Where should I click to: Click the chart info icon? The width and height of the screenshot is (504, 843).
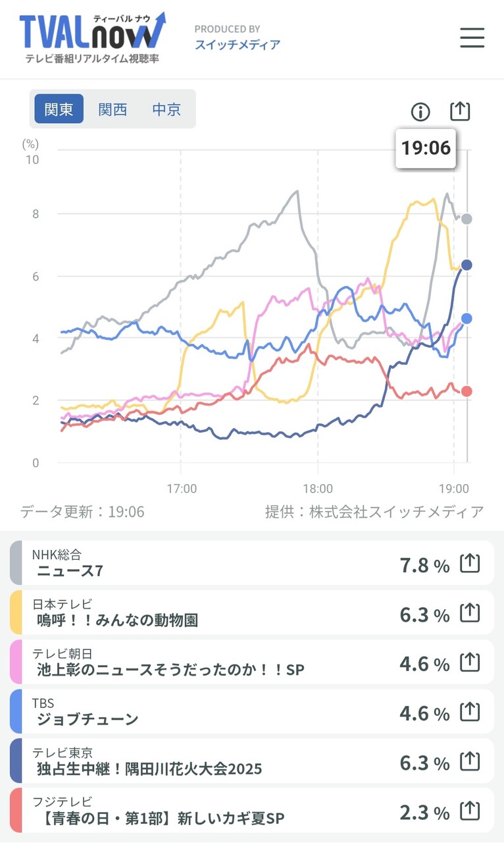coord(420,112)
